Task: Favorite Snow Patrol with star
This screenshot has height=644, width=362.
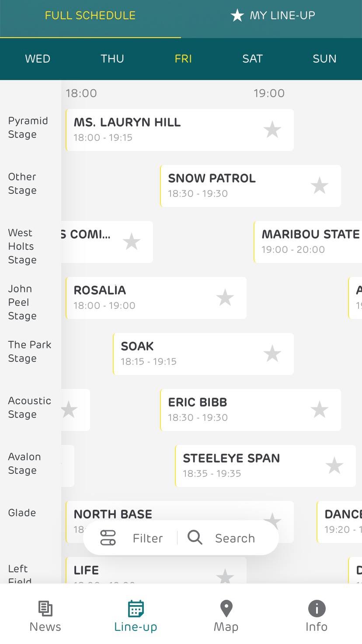Action: (319, 186)
